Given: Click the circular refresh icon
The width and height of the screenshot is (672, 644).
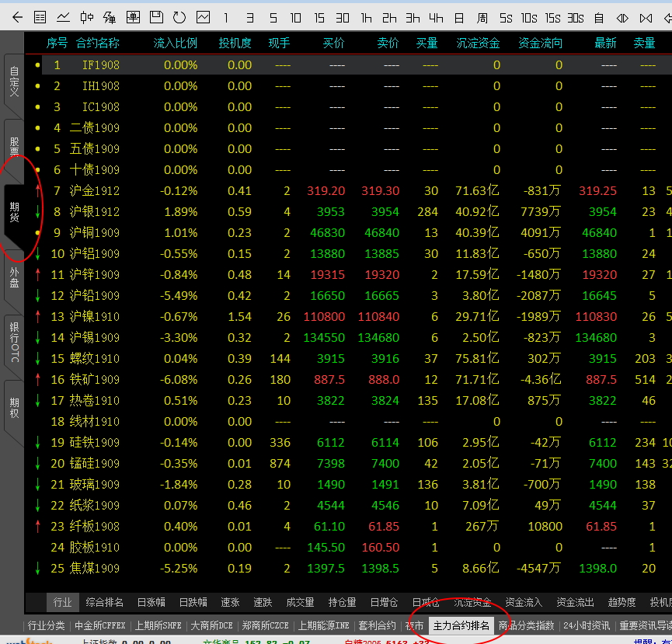Looking at the screenshot, I should [x=179, y=17].
